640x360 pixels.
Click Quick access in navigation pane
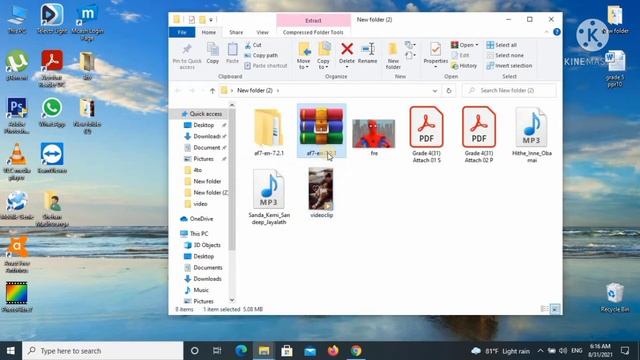tap(201, 114)
